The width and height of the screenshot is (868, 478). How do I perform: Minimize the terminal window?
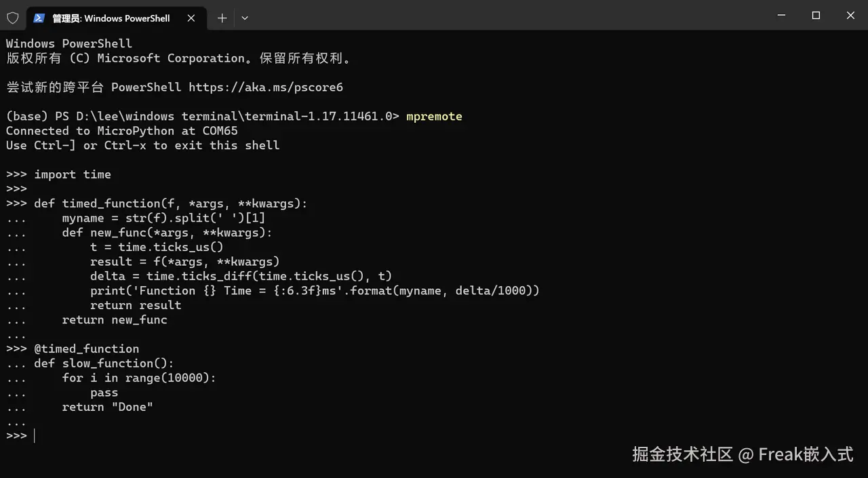point(781,16)
